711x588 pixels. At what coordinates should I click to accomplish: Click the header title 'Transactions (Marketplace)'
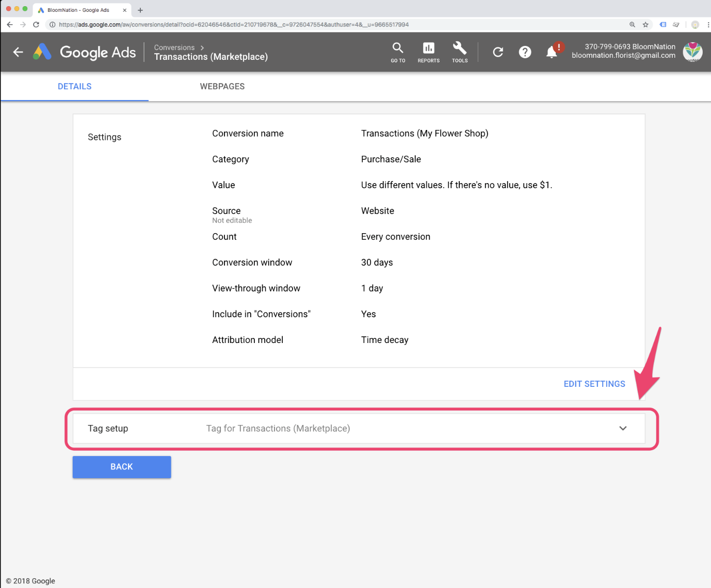pos(211,57)
